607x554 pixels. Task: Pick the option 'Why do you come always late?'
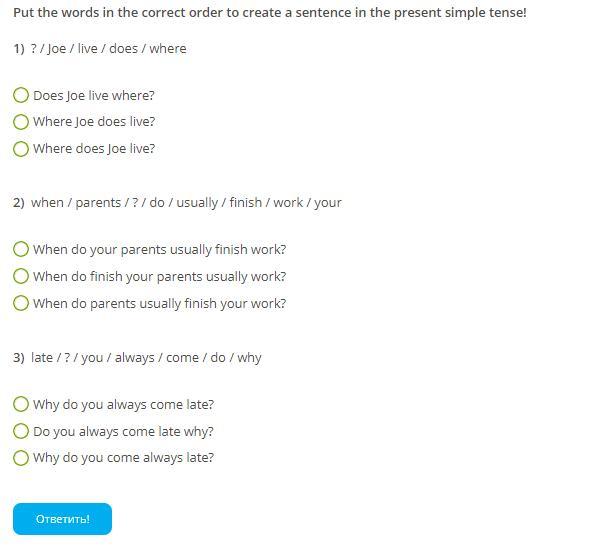pos(21,458)
